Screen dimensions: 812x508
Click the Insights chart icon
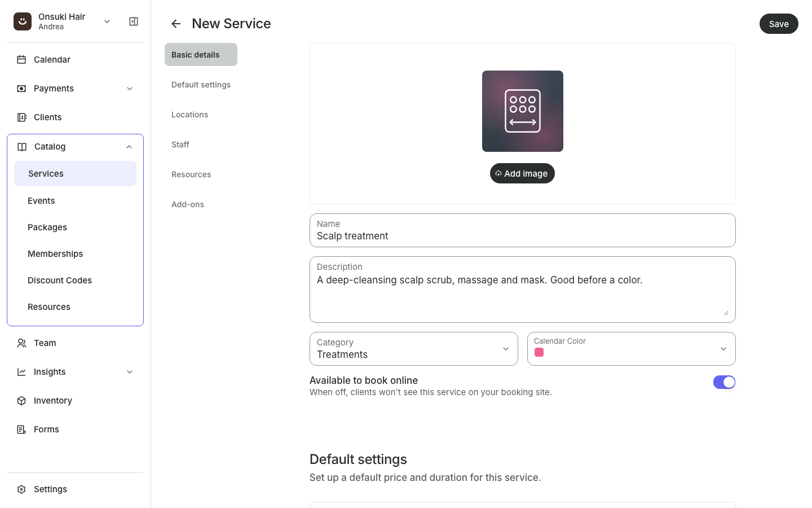[x=21, y=372]
